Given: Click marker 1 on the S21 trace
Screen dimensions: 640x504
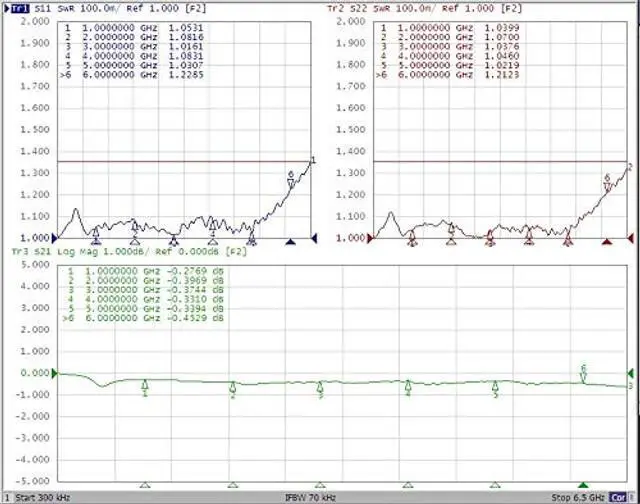Looking at the screenshot, I should tap(145, 386).
